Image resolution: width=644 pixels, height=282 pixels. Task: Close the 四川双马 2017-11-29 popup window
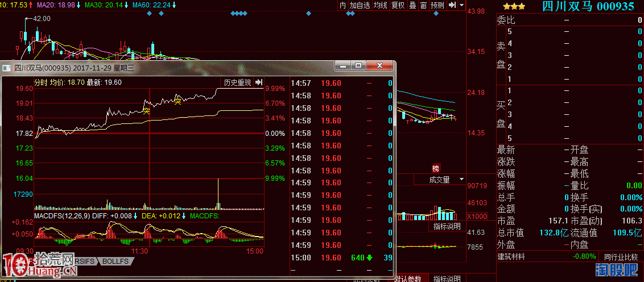point(380,66)
